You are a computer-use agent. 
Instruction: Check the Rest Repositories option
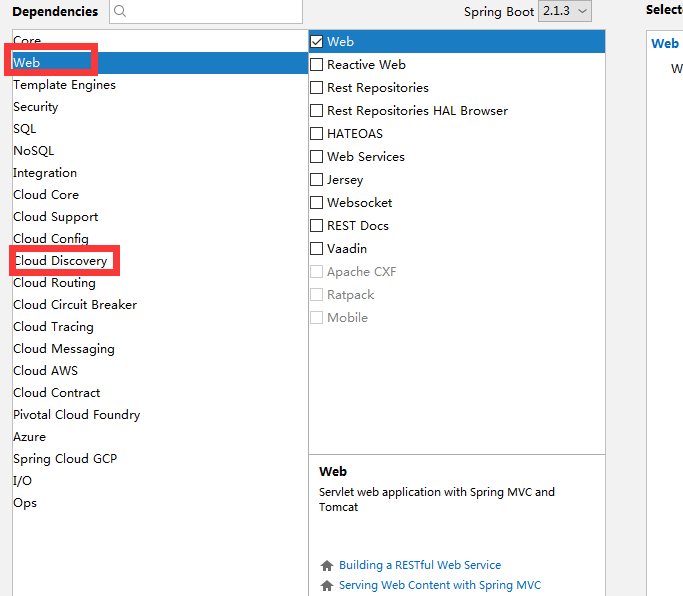tap(317, 88)
